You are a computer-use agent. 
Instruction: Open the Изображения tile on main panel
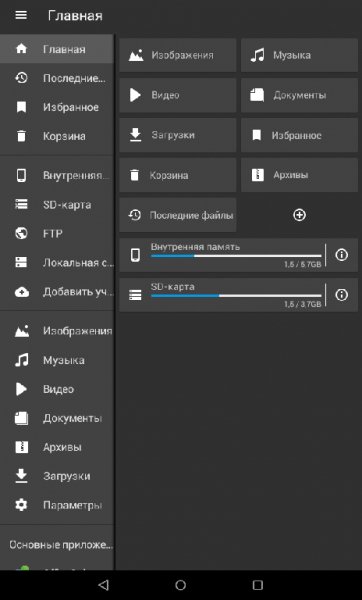(x=178, y=55)
